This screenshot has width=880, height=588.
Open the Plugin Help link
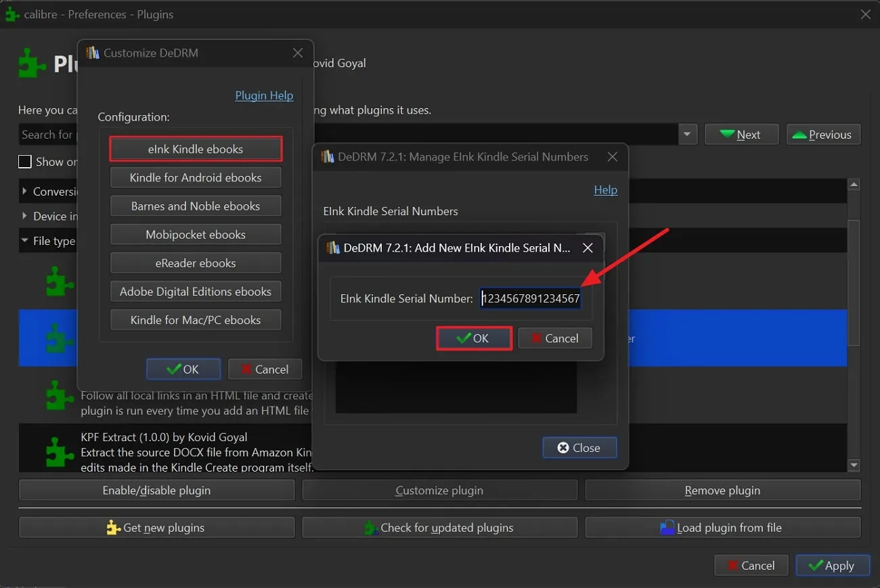[264, 95]
